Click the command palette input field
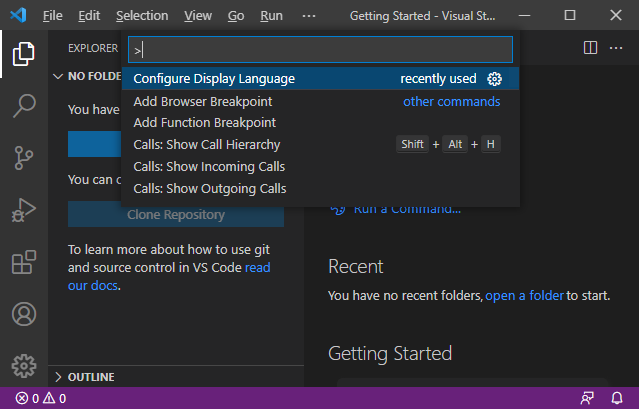Image resolution: width=639 pixels, height=409 pixels. tap(320, 49)
